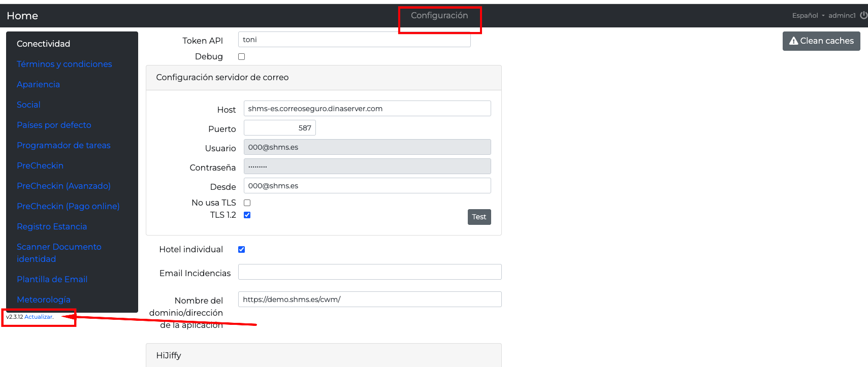
Task: Disable the Hotel individual checkbox
Action: click(242, 250)
